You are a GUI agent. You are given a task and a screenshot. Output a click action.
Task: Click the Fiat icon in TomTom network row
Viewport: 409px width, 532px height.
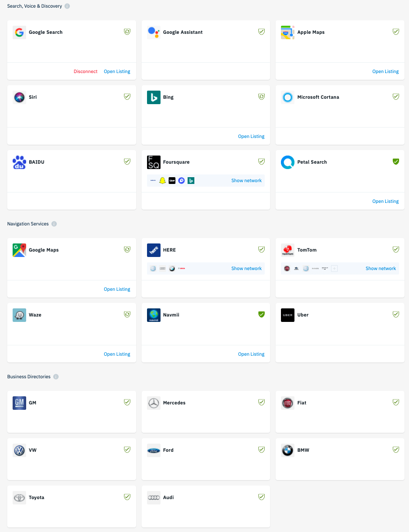pyautogui.click(x=287, y=268)
